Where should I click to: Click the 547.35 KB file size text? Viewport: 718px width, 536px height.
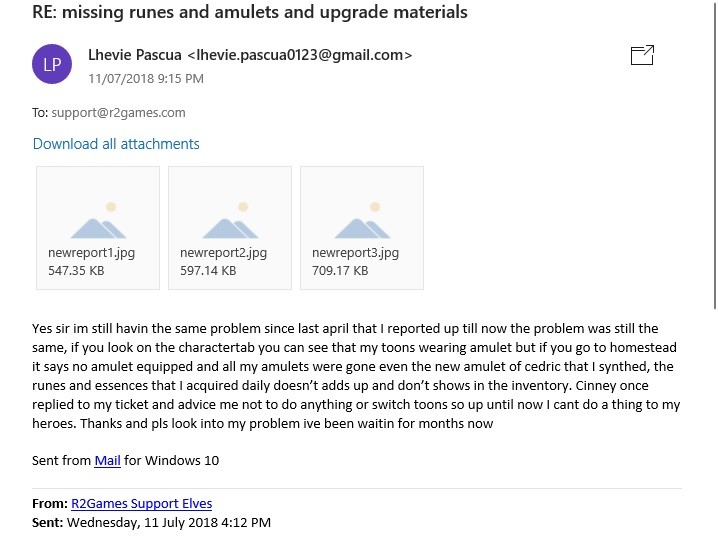(76, 270)
